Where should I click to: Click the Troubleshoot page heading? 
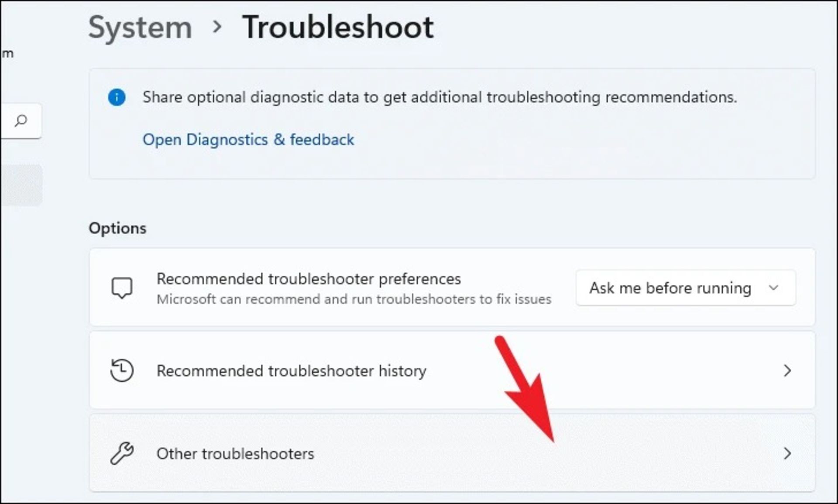pyautogui.click(x=338, y=27)
